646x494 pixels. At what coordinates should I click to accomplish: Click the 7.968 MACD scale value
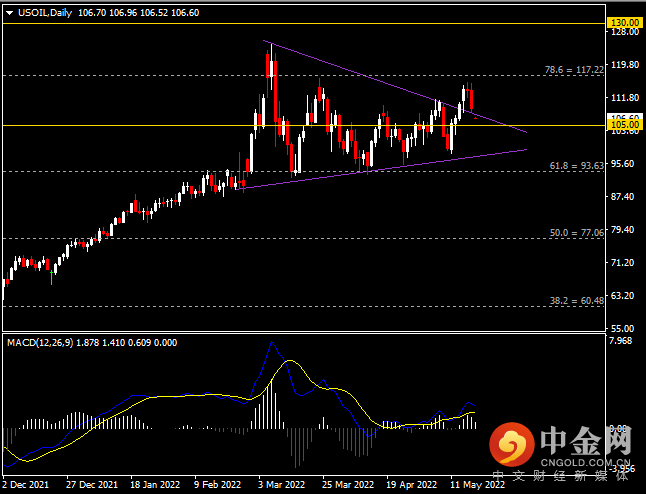622,342
